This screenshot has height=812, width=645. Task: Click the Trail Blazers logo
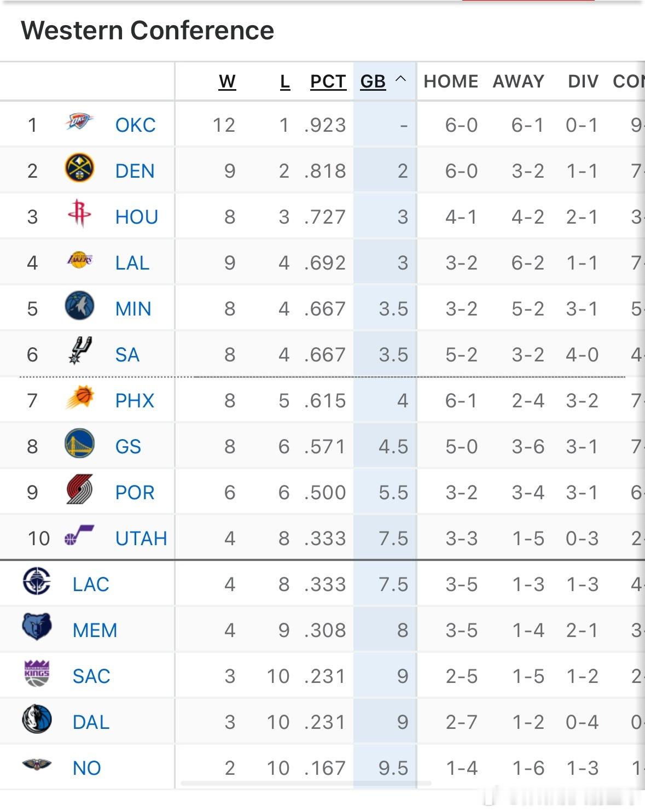pos(79,489)
